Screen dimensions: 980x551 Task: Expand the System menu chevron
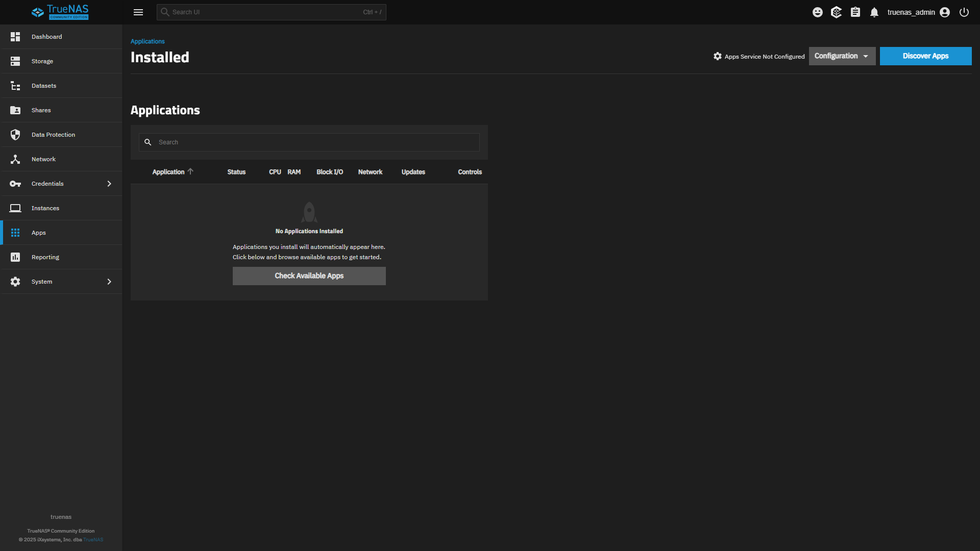point(109,282)
